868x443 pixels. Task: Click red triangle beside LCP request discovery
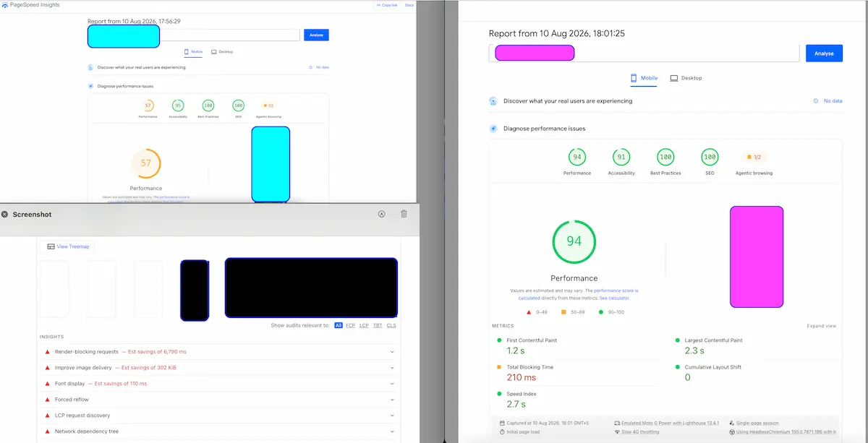48,416
